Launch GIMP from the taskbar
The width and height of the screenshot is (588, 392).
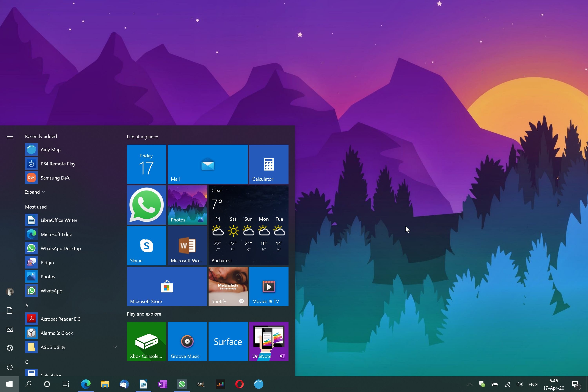[200, 384]
